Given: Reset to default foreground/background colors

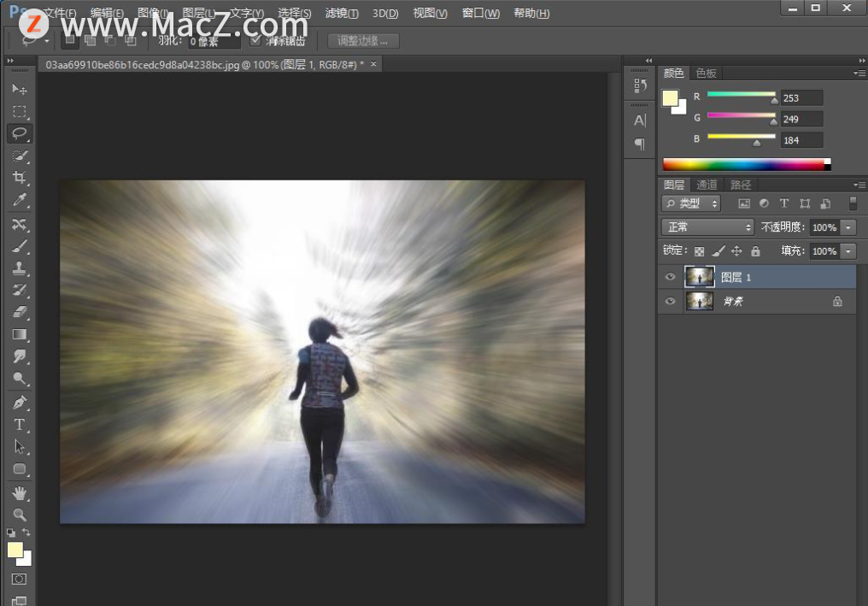Looking at the screenshot, I should click(x=11, y=532).
